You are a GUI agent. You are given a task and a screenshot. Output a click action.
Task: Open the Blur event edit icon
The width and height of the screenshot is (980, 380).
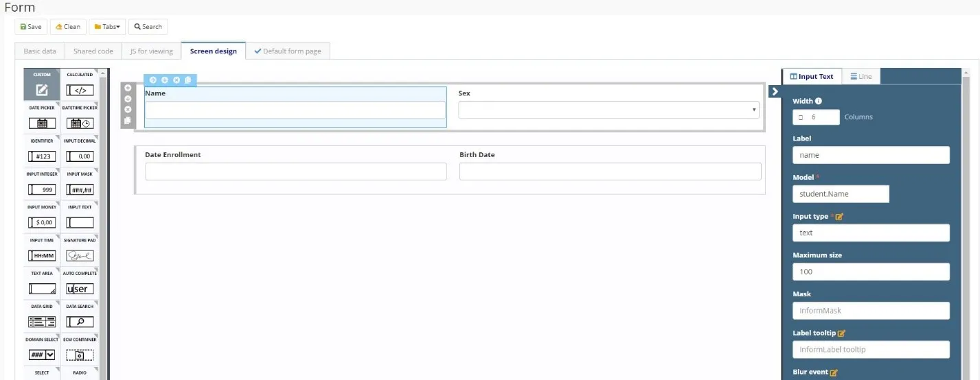coord(834,372)
